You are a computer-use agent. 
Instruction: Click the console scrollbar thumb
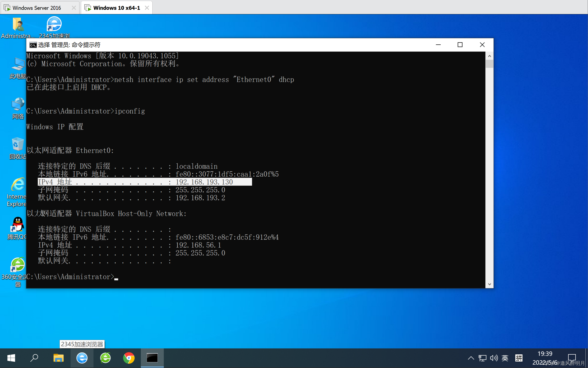pos(489,64)
